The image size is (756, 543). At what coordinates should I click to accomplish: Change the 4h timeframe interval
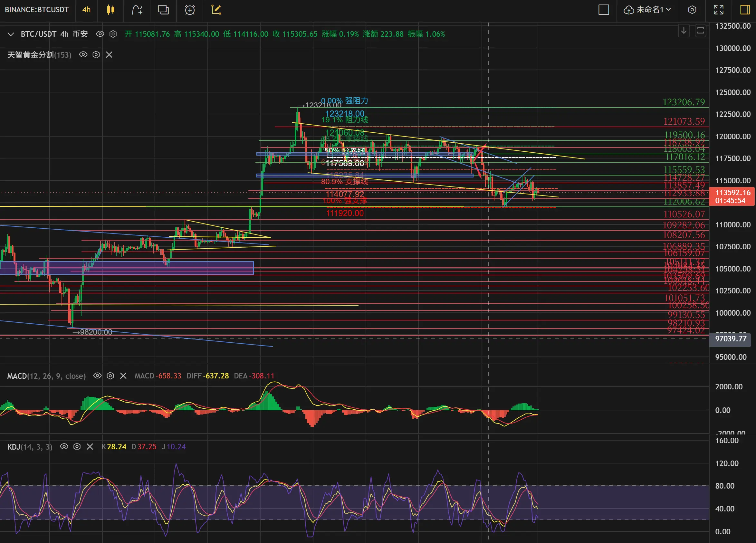click(86, 10)
